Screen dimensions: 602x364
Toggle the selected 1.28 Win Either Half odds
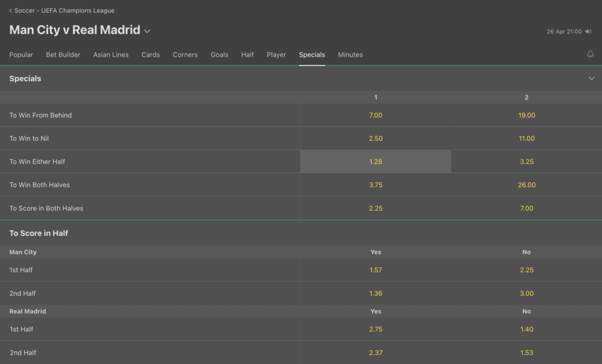click(x=376, y=162)
